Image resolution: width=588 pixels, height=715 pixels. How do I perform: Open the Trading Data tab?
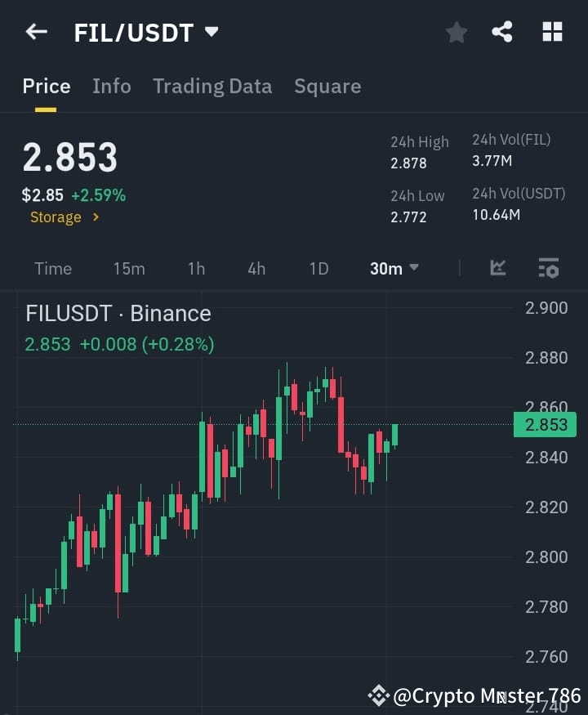tap(212, 86)
